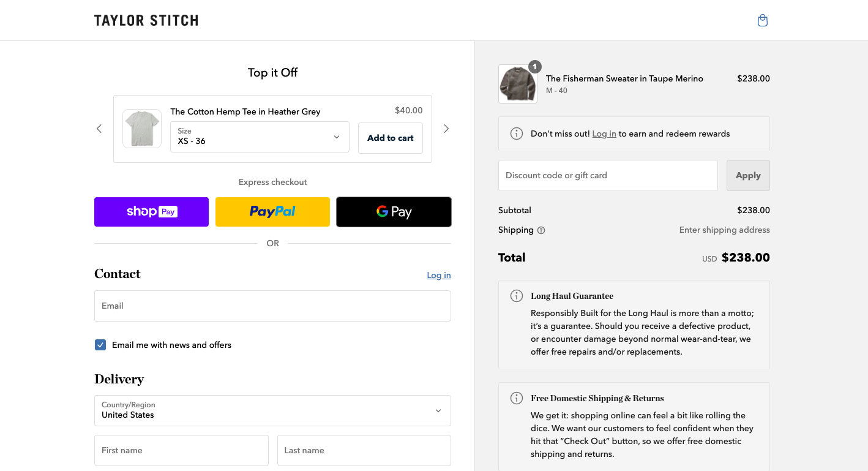
Task: Choose PayPal express checkout
Action: click(x=272, y=212)
